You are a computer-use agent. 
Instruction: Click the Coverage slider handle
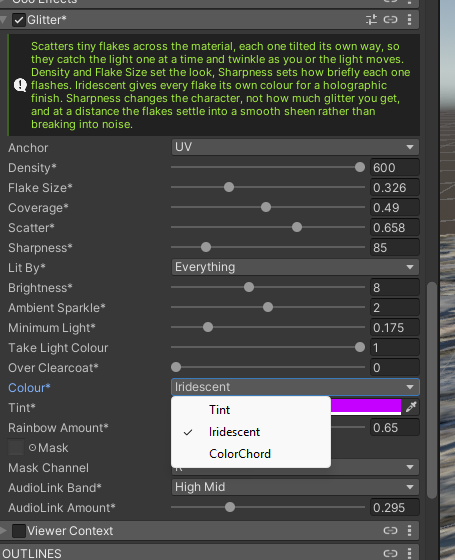tap(266, 207)
